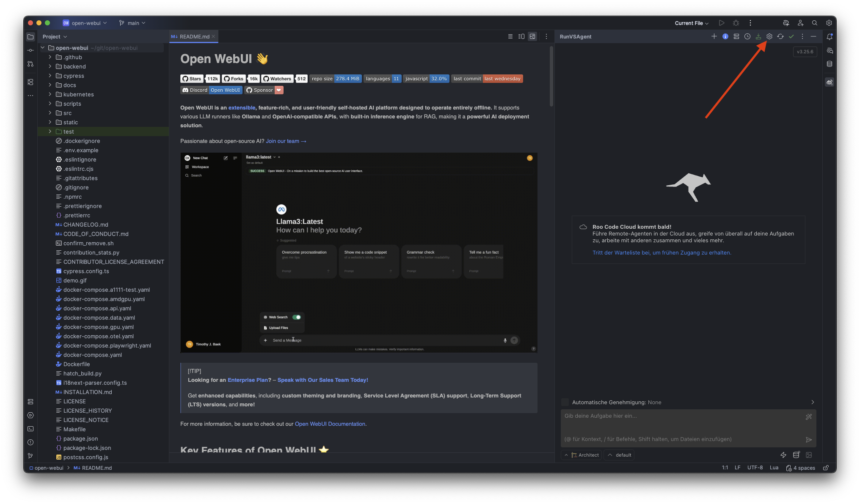The image size is (860, 504).
Task: Debug the current file with the bug icon
Action: [x=736, y=23]
